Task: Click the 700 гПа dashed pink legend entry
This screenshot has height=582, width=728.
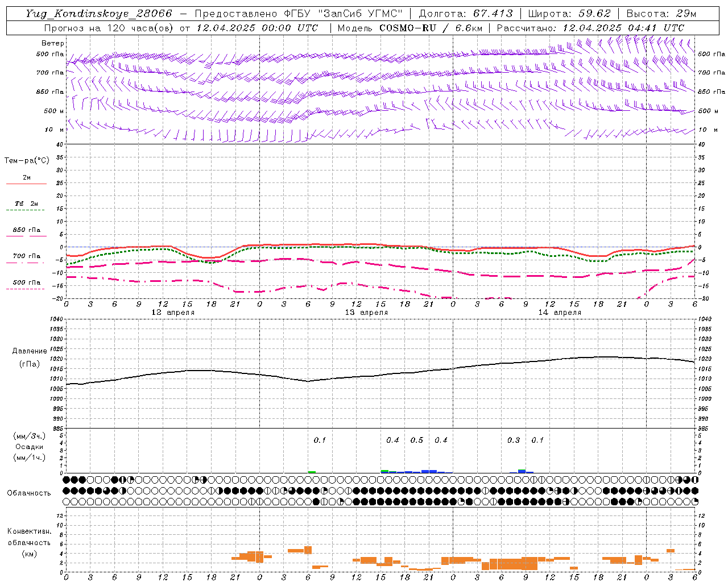Action: pyautogui.click(x=26, y=259)
